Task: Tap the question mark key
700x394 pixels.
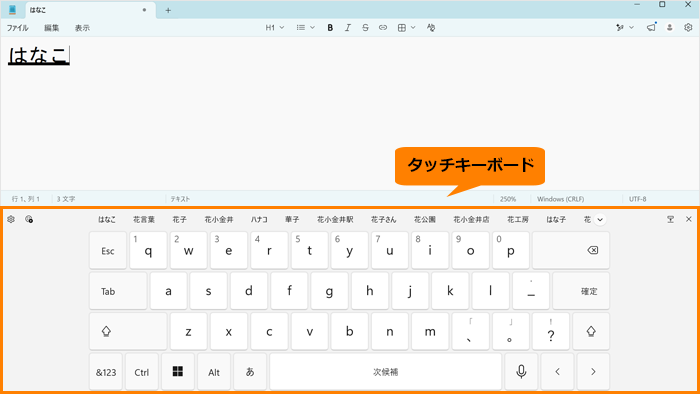Action: pos(551,332)
